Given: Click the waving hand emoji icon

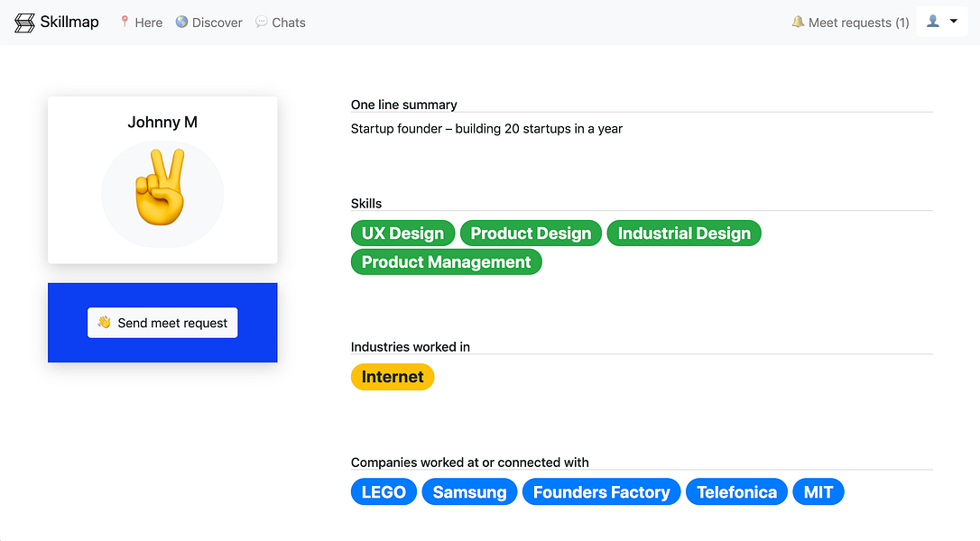Looking at the screenshot, I should click(x=104, y=323).
